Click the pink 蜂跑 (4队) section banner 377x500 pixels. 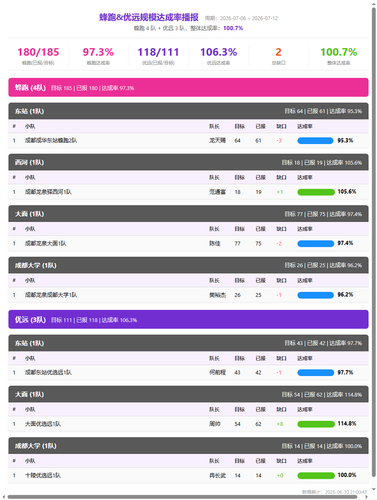pos(188,87)
